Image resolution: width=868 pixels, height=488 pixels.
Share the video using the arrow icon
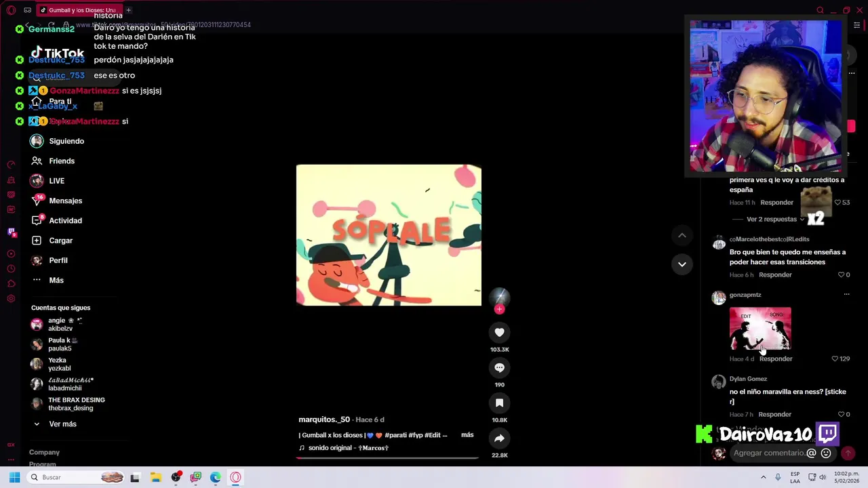tap(499, 438)
